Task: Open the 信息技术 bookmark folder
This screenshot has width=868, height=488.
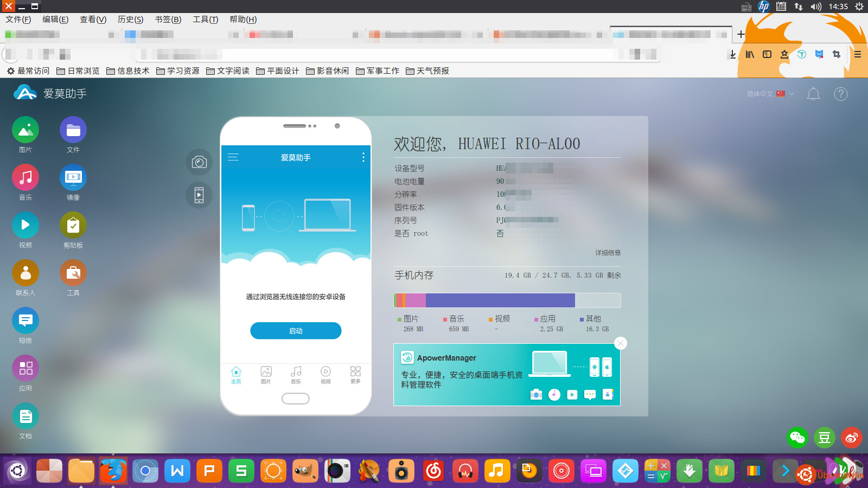Action: coord(128,71)
